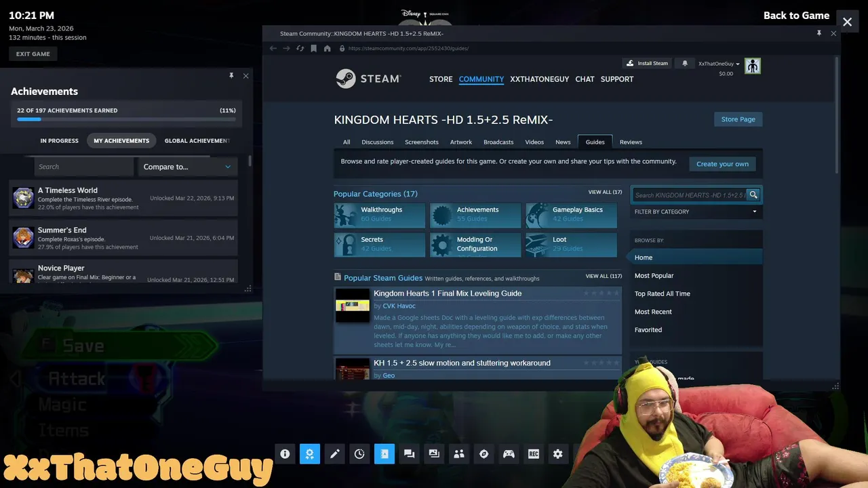Open the timer clock icon in overlay bar
This screenshot has width=868, height=488.
click(x=359, y=454)
